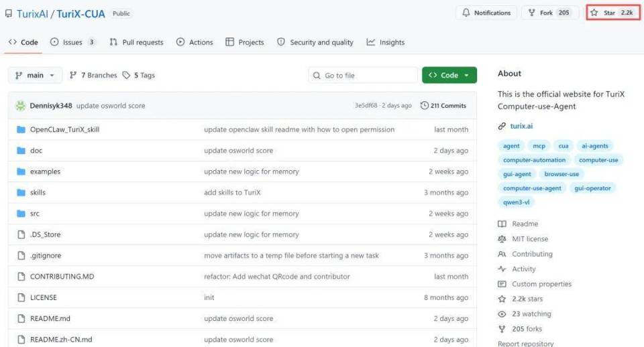Click the file icon beside LICENSE
Image resolution: width=644 pixels, height=347 pixels.
(21, 297)
